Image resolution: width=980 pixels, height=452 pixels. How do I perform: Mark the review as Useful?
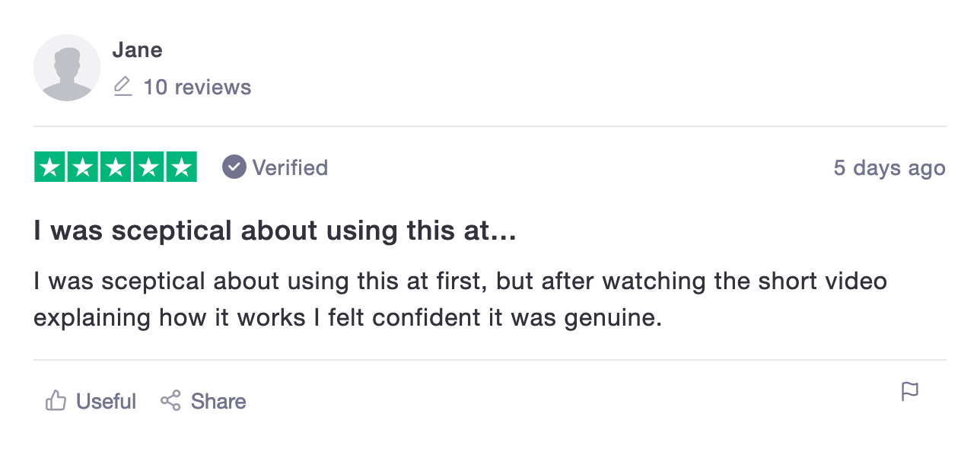106,401
